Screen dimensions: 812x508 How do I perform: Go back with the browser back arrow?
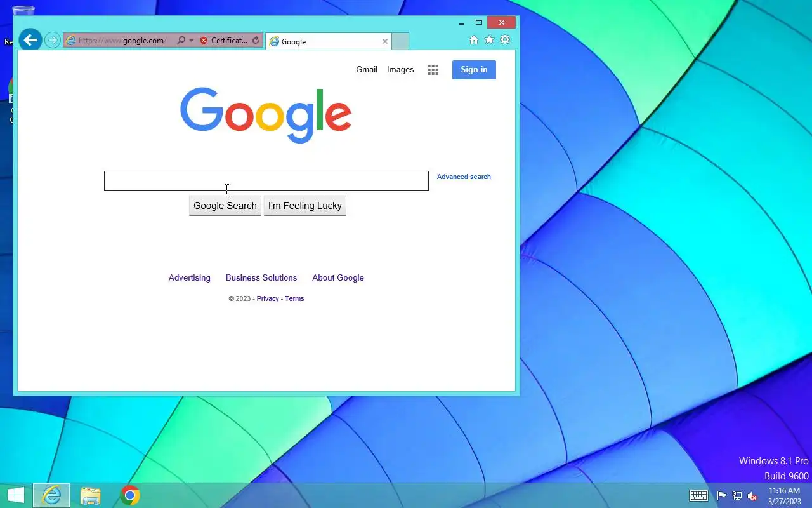click(30, 40)
